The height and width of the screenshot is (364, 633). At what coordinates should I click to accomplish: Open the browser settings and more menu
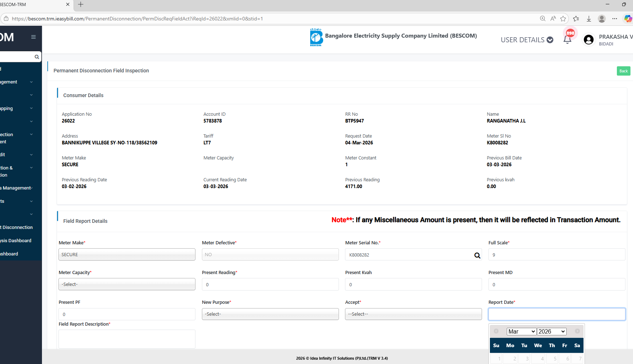615,19
